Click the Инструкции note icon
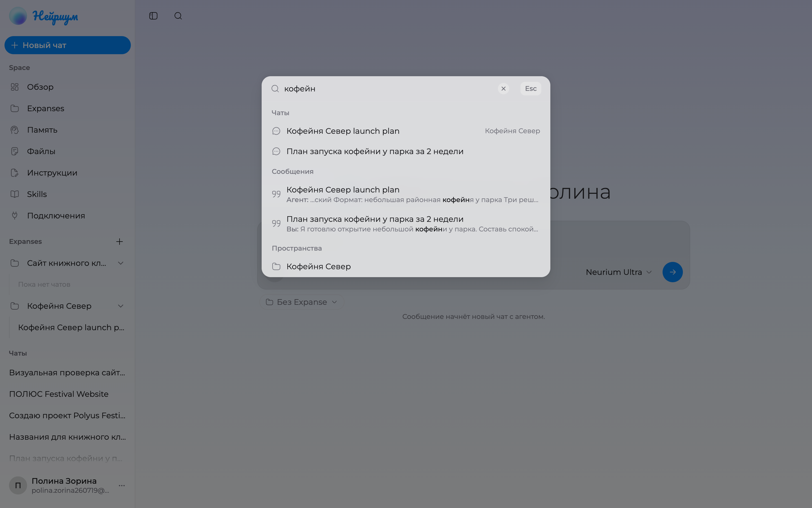 [14, 173]
